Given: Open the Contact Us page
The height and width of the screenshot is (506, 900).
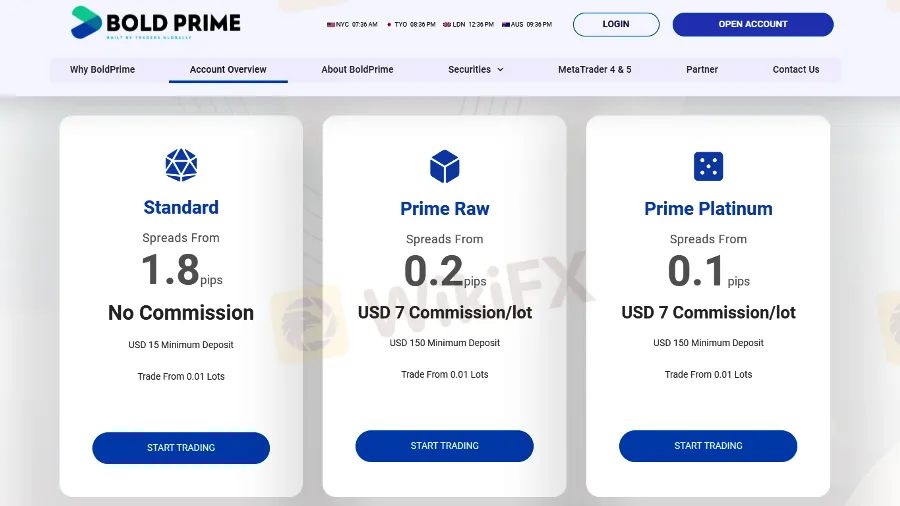Looking at the screenshot, I should 796,70.
